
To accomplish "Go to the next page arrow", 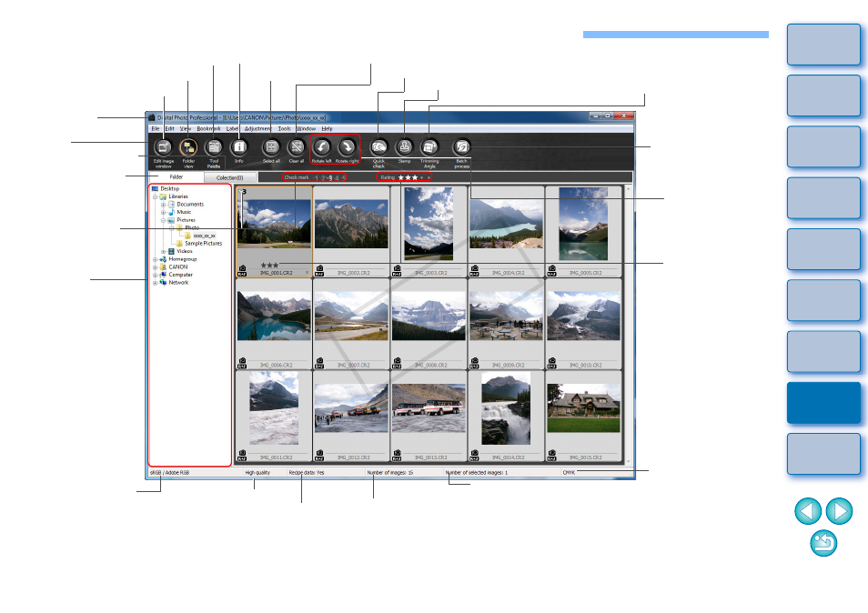I will pyautogui.click(x=839, y=510).
